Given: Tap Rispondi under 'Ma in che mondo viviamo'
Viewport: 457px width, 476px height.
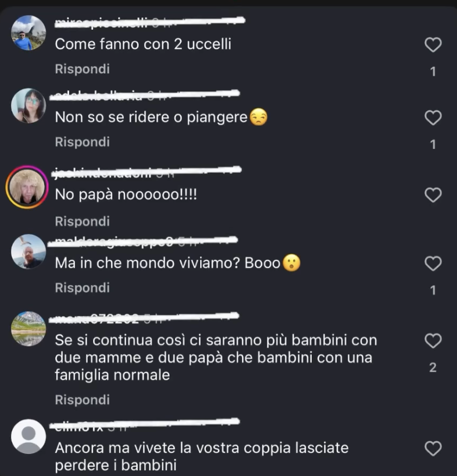Looking at the screenshot, I should point(82,287).
